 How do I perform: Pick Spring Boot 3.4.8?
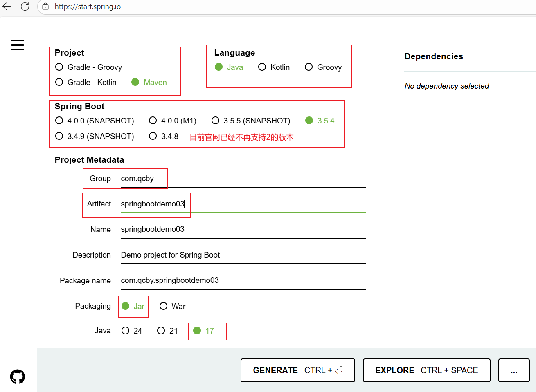point(164,136)
